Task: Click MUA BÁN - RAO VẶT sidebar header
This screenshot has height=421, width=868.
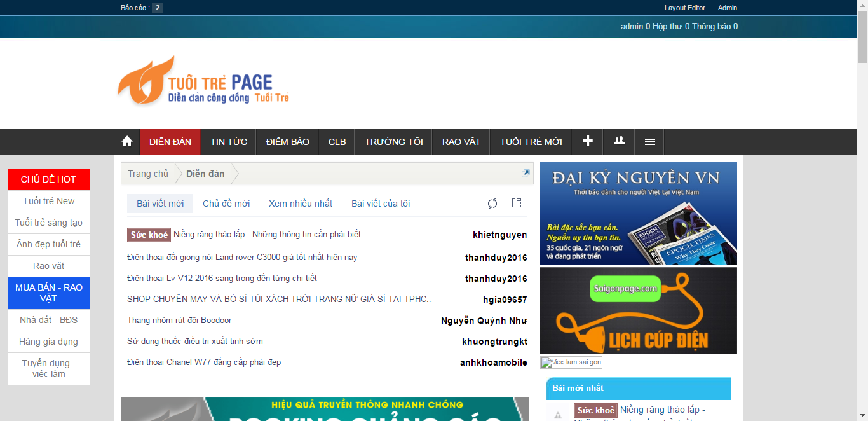Action: click(49, 293)
